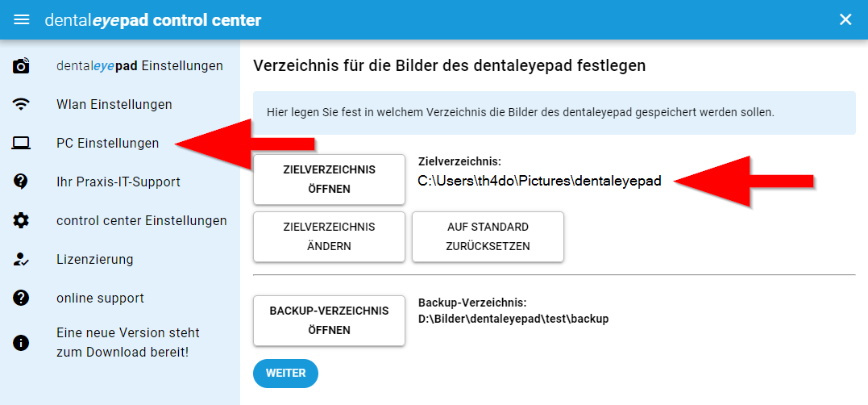The image size is (868, 405).
Task: Open the Lizenzierung menu item
Action: coord(94,259)
